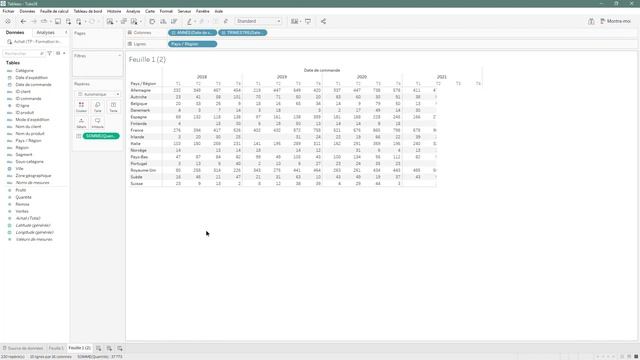Click the Taille marks card button
The height and width of the screenshot is (360, 640).
click(98, 107)
